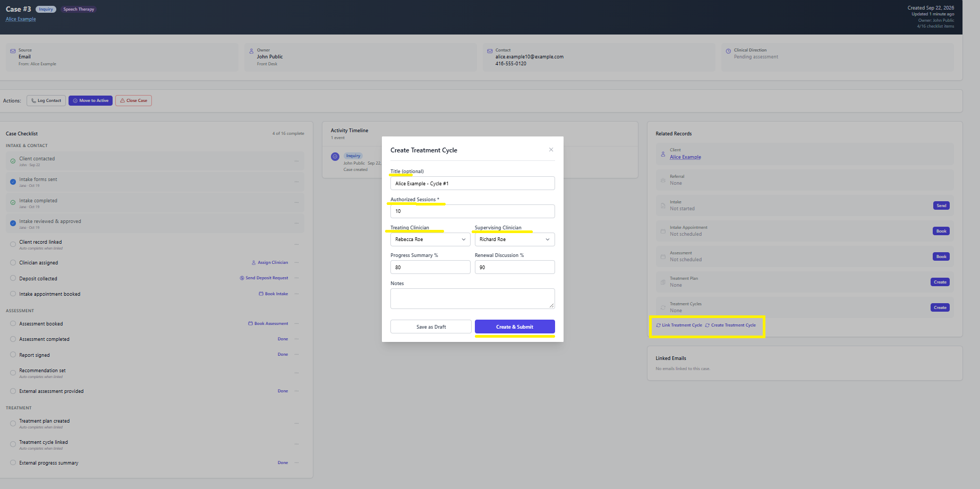The image size is (980, 489).
Task: Click Send button for Intake record
Action: (941, 205)
